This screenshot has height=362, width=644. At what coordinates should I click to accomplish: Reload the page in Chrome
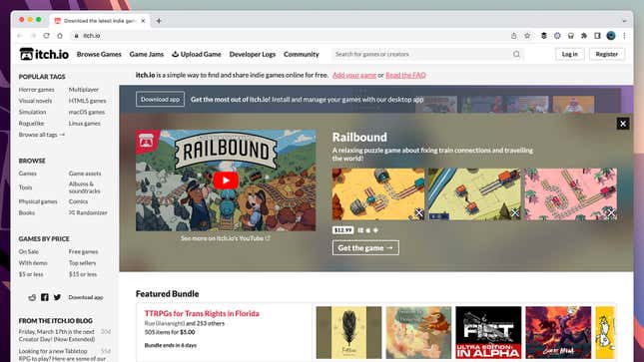click(46, 36)
